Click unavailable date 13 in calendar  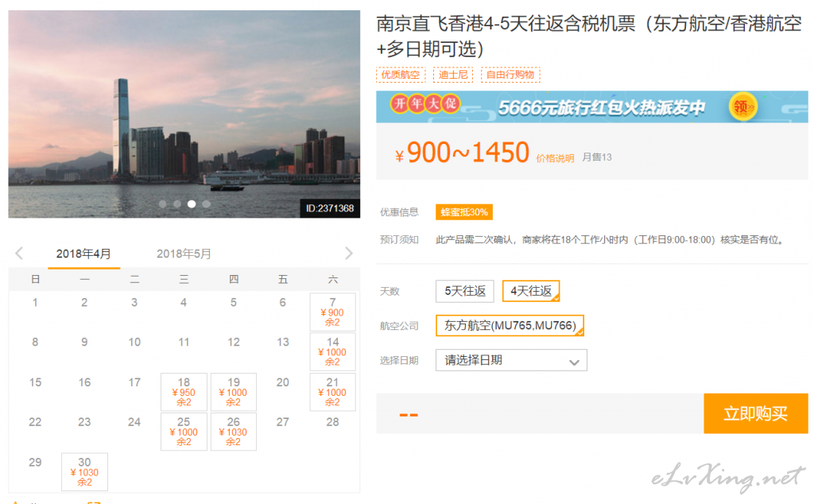pyautogui.click(x=282, y=342)
